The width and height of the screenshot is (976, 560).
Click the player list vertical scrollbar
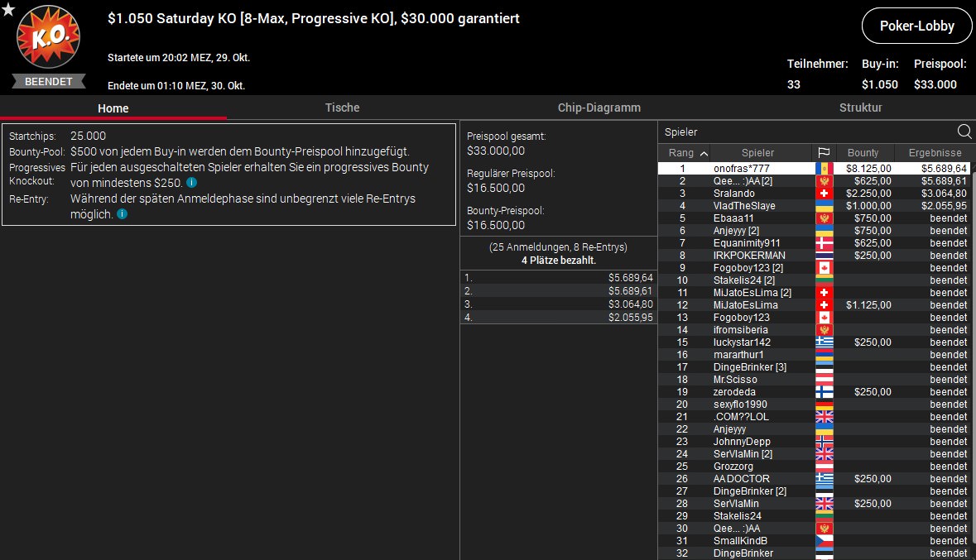[973, 331]
